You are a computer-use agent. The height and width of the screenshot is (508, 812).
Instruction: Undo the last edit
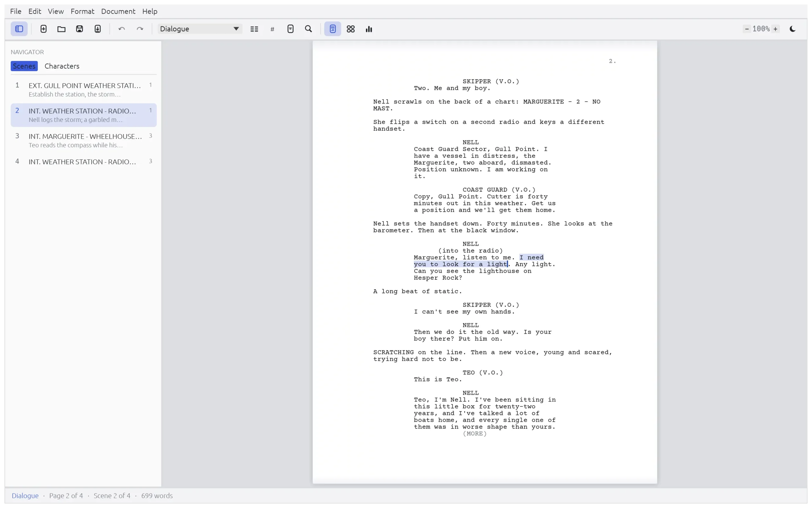tap(122, 29)
